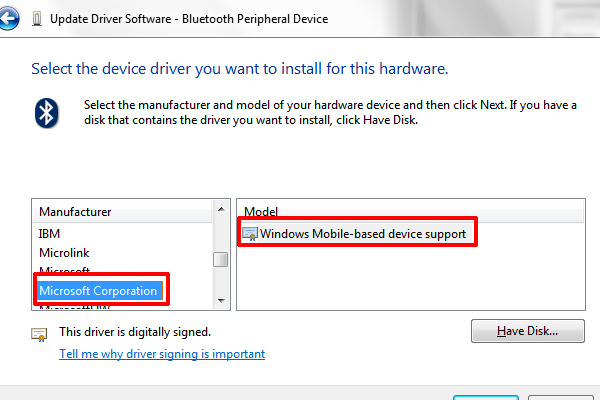
Task: Select Microsoft Corporation manufacturer
Action: pos(98,291)
